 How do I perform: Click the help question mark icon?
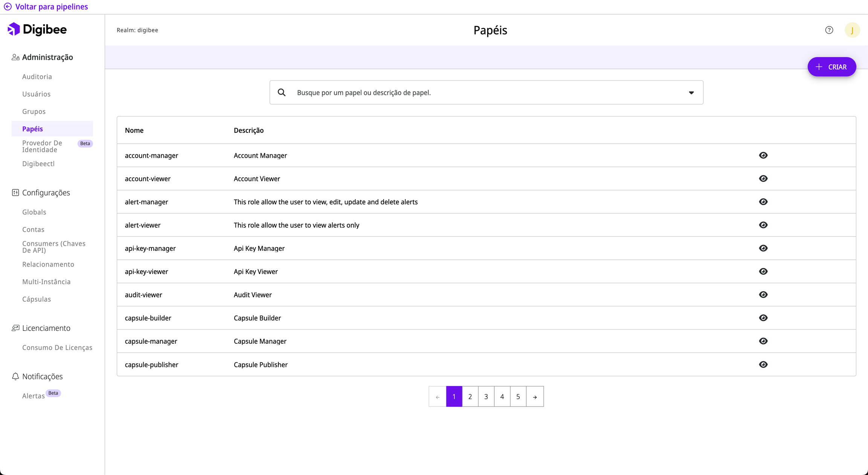829,30
